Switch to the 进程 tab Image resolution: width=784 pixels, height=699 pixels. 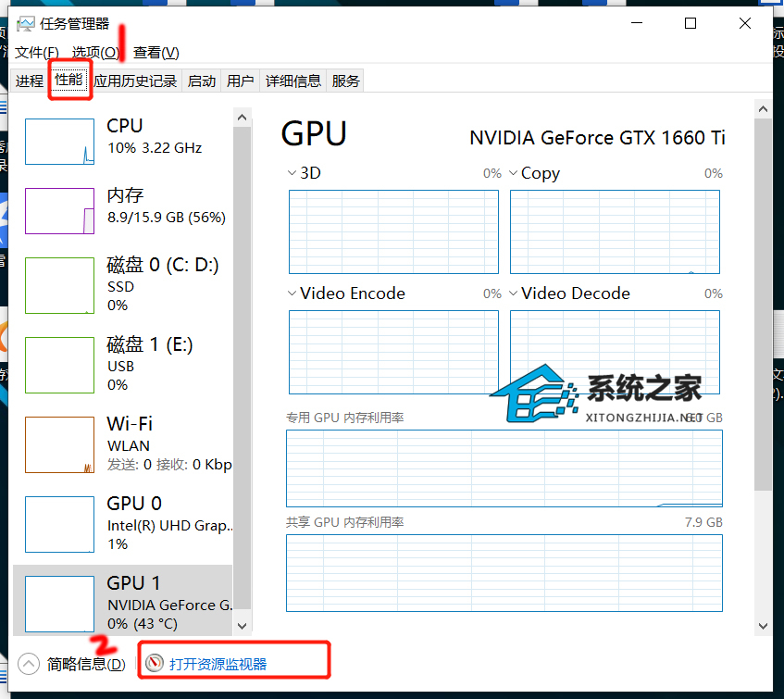pyautogui.click(x=29, y=81)
